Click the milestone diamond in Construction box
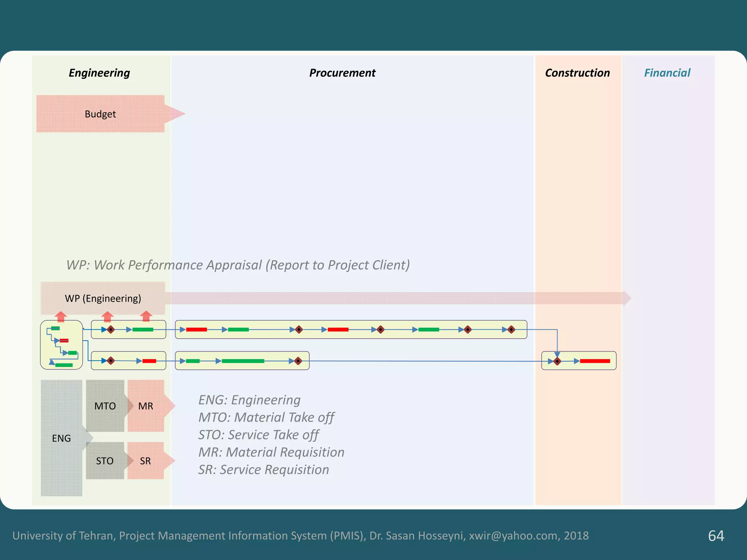 (557, 361)
